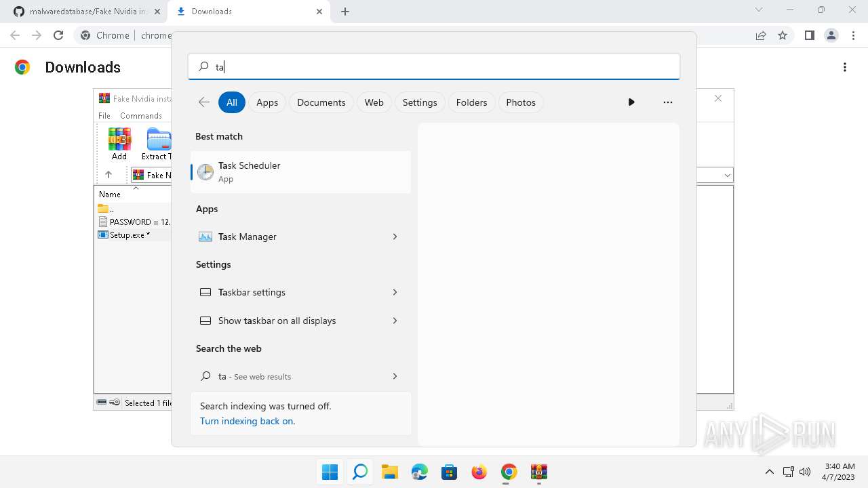Open the volume control in the tray
This screenshot has width=868, height=488.
point(805,472)
